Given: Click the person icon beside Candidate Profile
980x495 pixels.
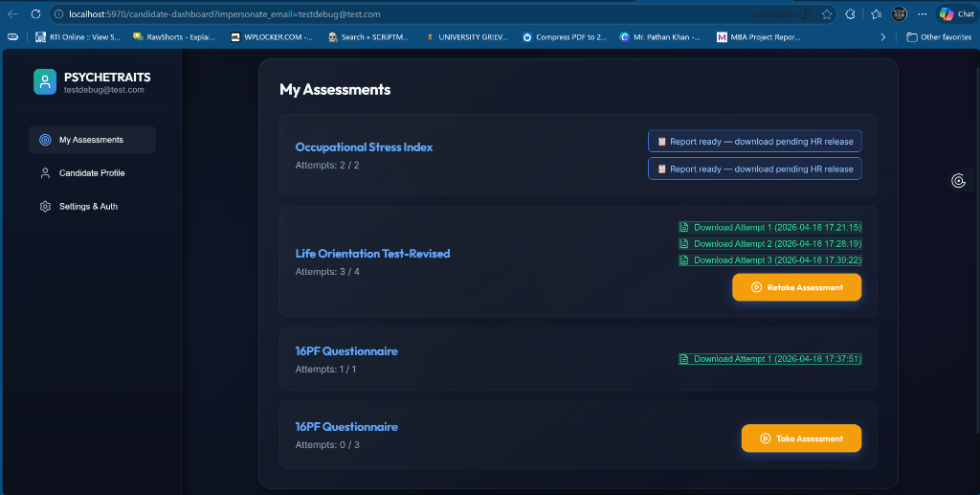Looking at the screenshot, I should (x=45, y=173).
